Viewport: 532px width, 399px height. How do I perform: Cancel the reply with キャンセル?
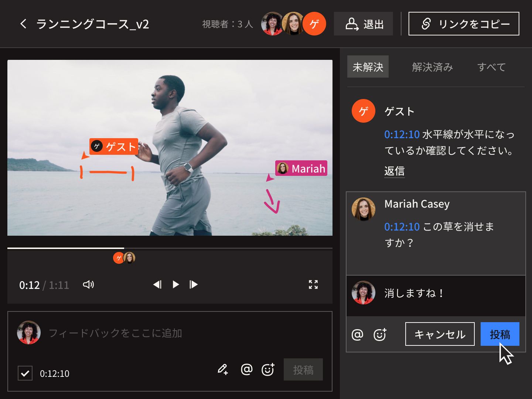click(x=440, y=334)
